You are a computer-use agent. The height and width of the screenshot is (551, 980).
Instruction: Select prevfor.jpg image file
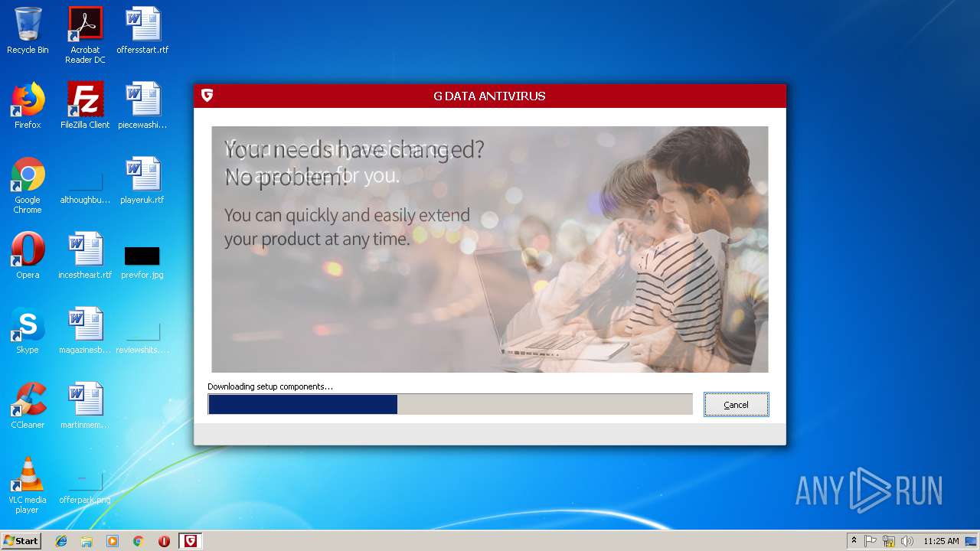pyautogui.click(x=142, y=262)
